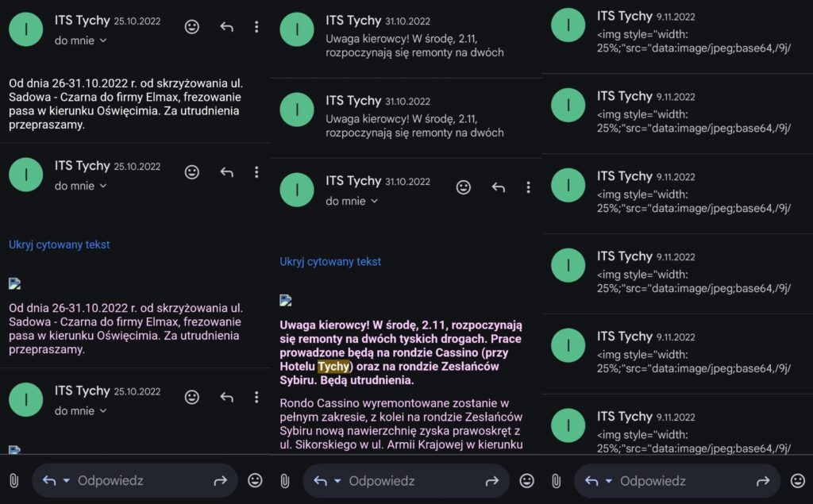React with emoji to the expanded 31.10.2022 email
This screenshot has width=813, height=504.
tap(464, 187)
